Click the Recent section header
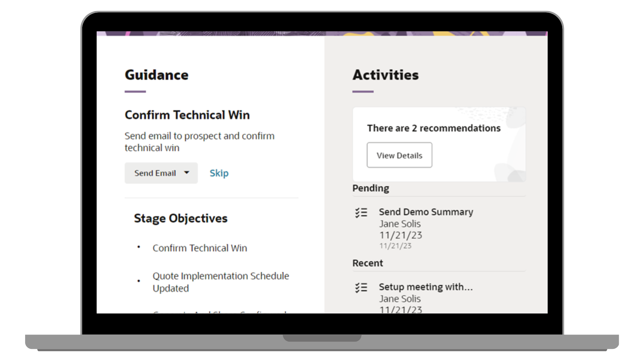 point(368,263)
